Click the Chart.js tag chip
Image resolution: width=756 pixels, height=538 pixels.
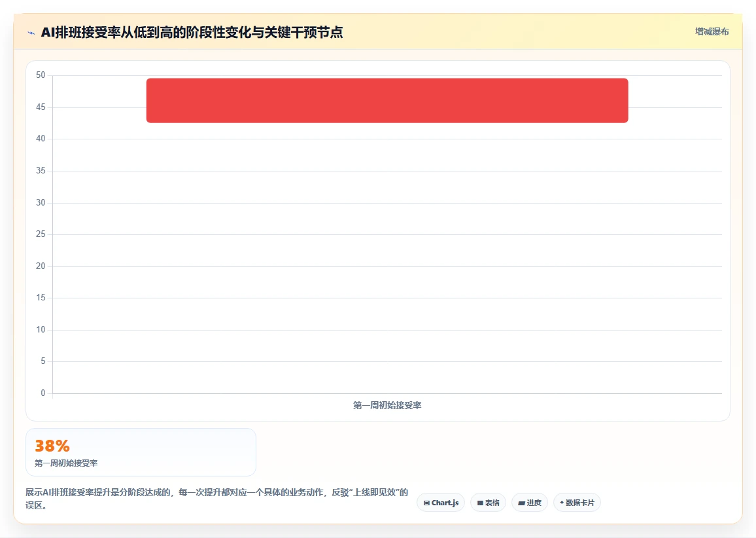(441, 502)
